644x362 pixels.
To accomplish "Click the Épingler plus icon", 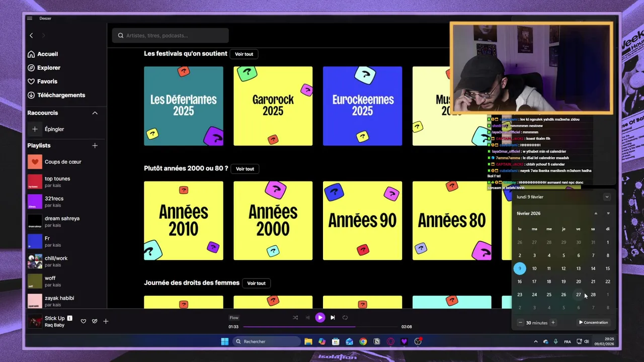I will [35, 129].
